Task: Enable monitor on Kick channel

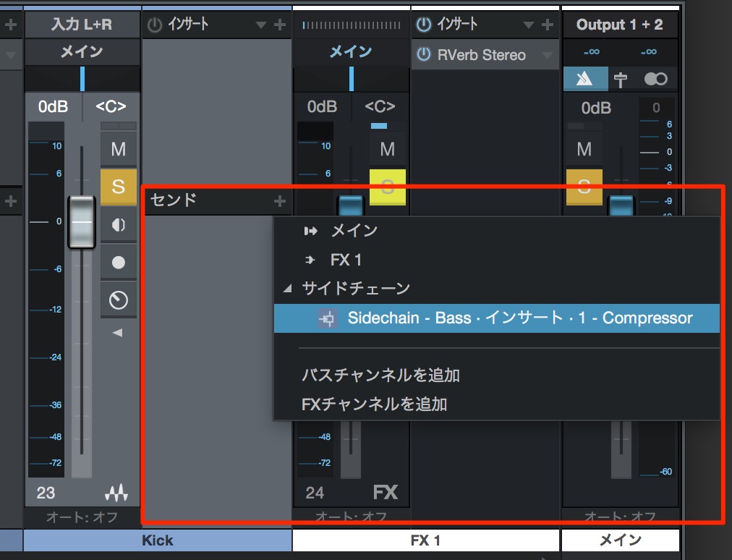Action: click(x=119, y=225)
